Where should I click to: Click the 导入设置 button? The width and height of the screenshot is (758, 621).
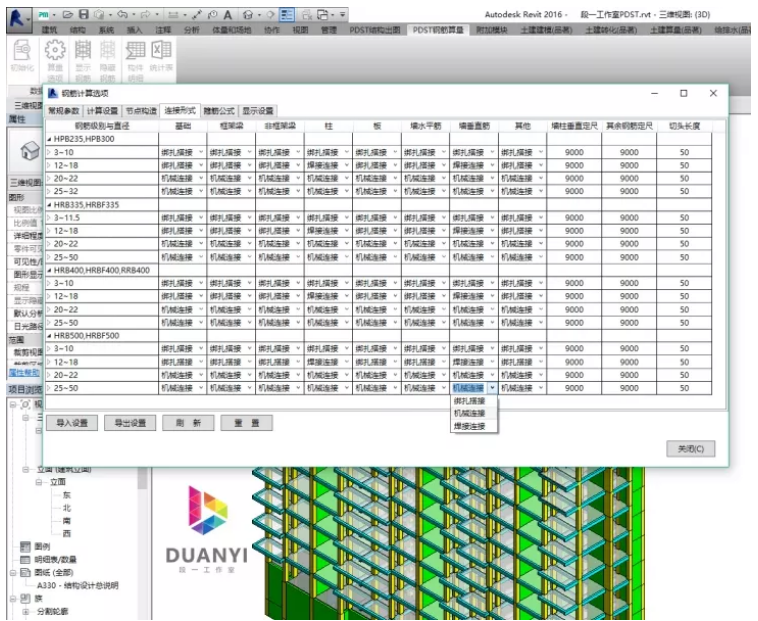(x=72, y=423)
